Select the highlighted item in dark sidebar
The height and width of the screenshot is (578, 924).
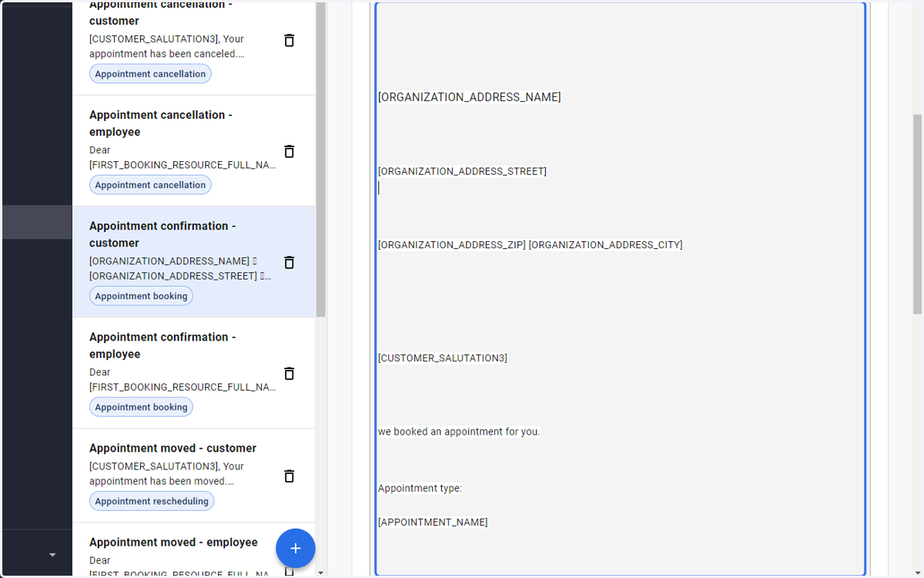tap(37, 222)
